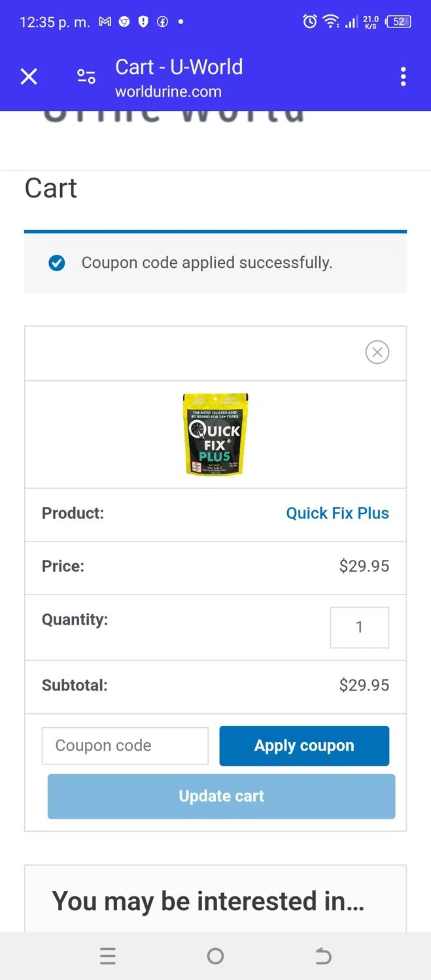431x980 pixels.
Task: Tap the Wi-Fi status icon
Action: (331, 22)
